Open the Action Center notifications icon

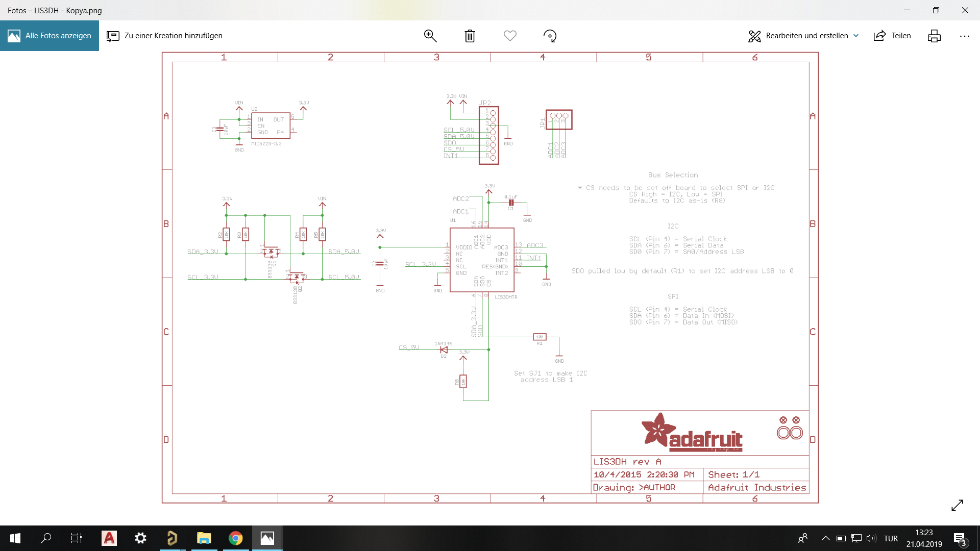click(960, 538)
